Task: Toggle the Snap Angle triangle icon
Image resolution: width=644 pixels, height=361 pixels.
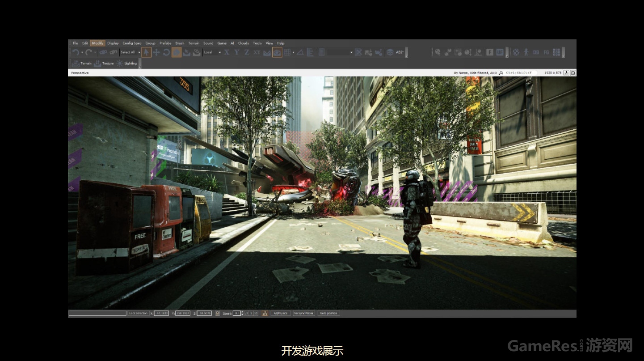Action: (300, 52)
